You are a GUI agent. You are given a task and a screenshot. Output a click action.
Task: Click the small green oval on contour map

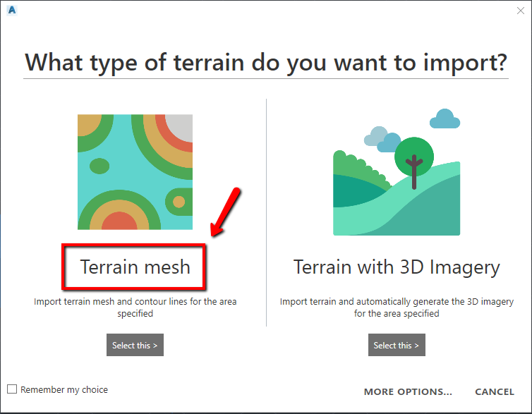[x=99, y=166]
